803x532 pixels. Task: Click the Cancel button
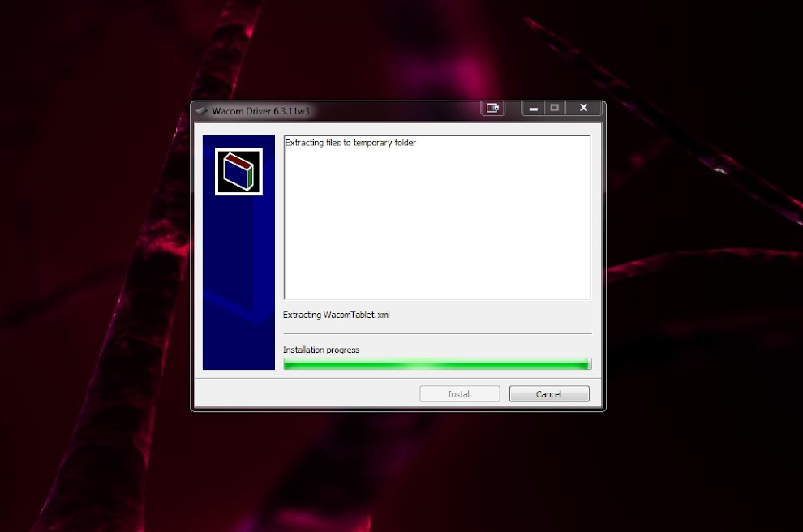click(x=549, y=394)
